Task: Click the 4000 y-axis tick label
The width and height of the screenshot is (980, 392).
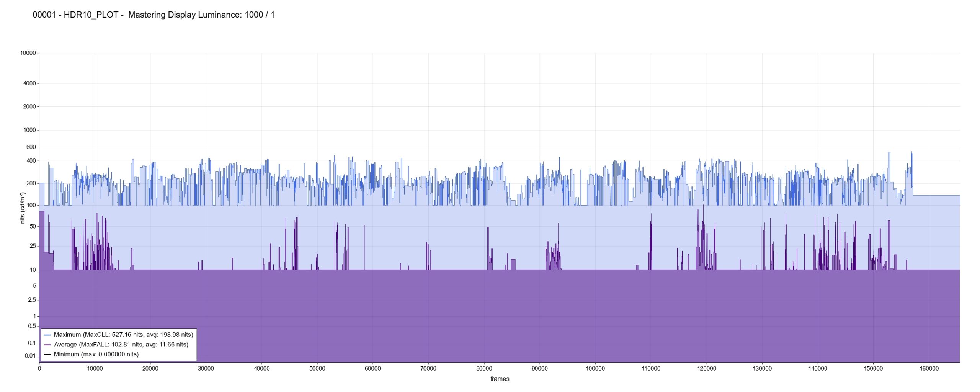Action: tap(29, 83)
